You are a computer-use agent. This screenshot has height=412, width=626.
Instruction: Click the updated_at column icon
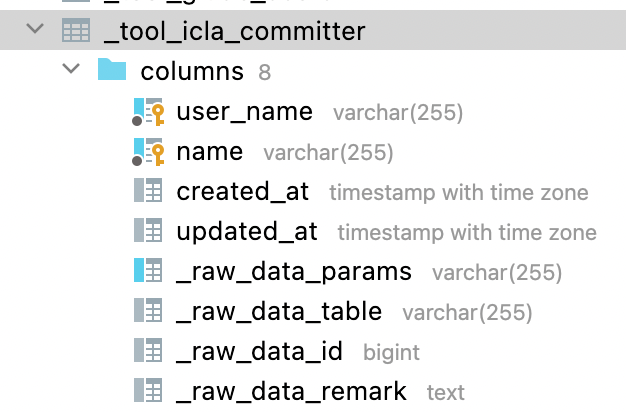click(148, 231)
